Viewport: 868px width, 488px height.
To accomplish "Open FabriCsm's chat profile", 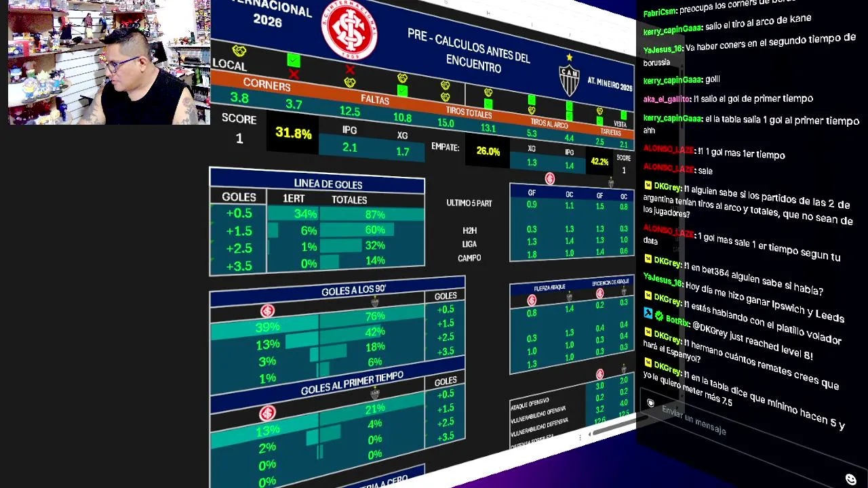I will click(x=659, y=12).
